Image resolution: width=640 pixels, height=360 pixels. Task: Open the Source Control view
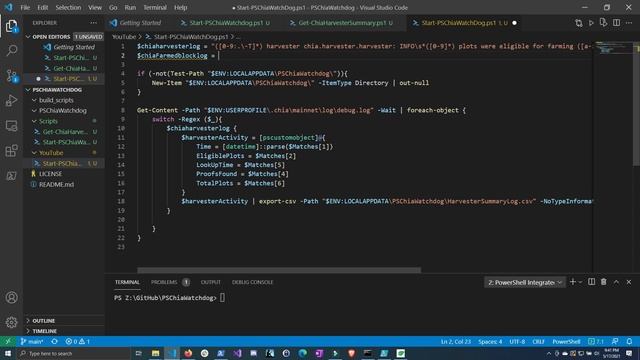[11, 76]
